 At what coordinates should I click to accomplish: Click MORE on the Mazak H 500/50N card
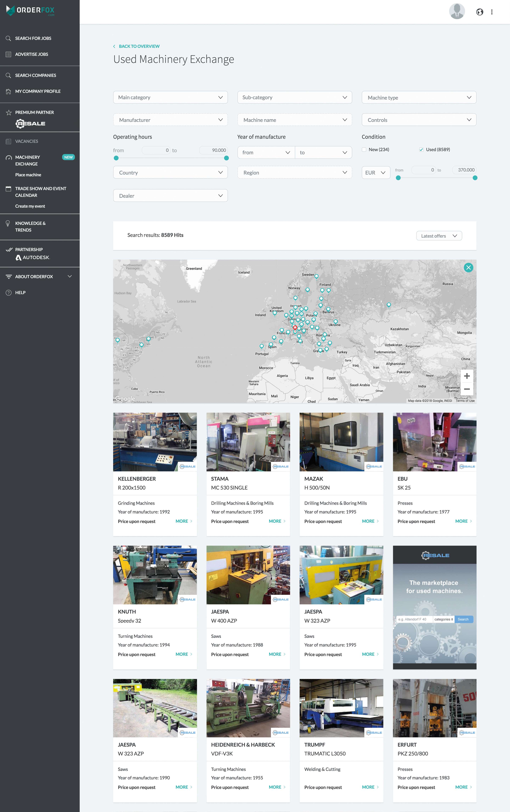[x=370, y=521]
